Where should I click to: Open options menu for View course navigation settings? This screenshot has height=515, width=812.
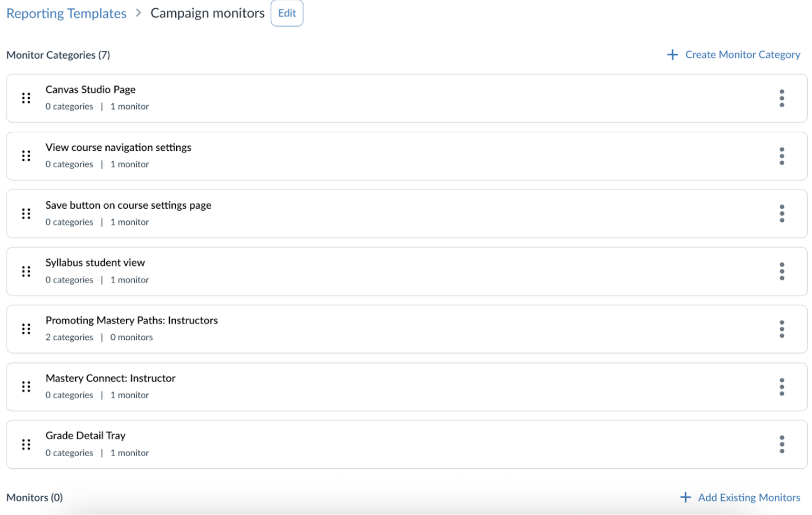[x=782, y=156]
